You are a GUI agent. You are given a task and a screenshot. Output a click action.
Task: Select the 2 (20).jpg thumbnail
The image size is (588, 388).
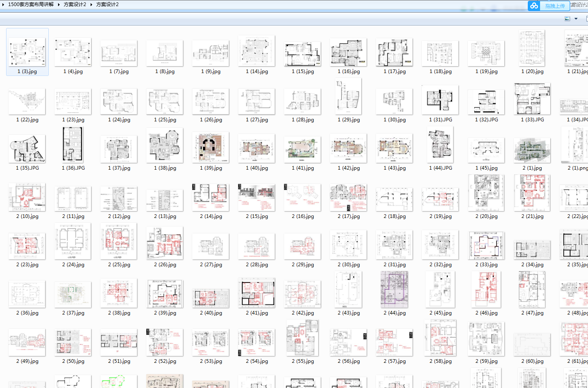[x=486, y=193]
